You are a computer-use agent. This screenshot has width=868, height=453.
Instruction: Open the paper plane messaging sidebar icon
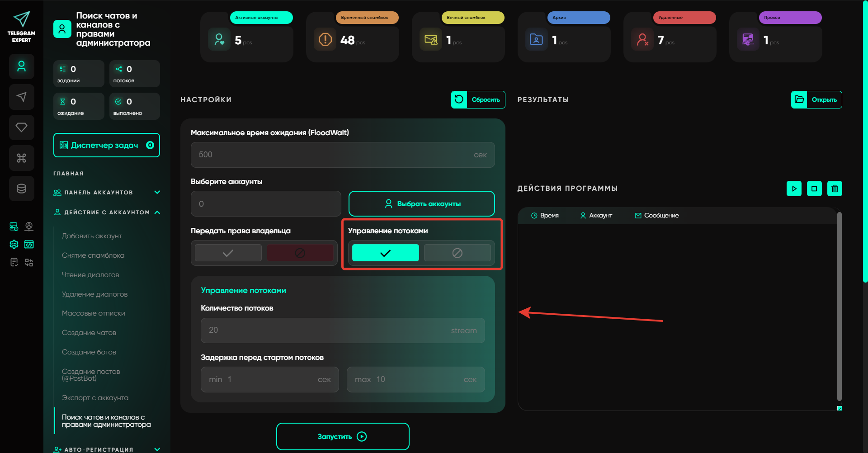click(21, 97)
